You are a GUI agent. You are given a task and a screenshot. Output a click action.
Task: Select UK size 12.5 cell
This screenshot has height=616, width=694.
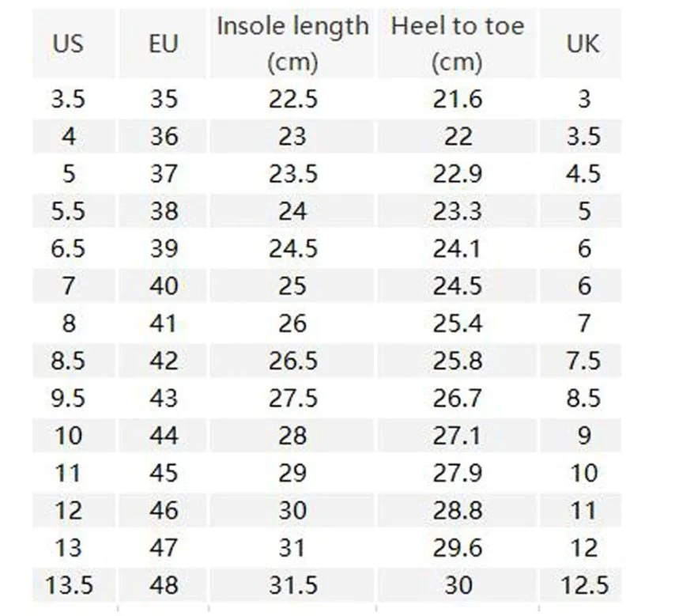click(x=583, y=585)
